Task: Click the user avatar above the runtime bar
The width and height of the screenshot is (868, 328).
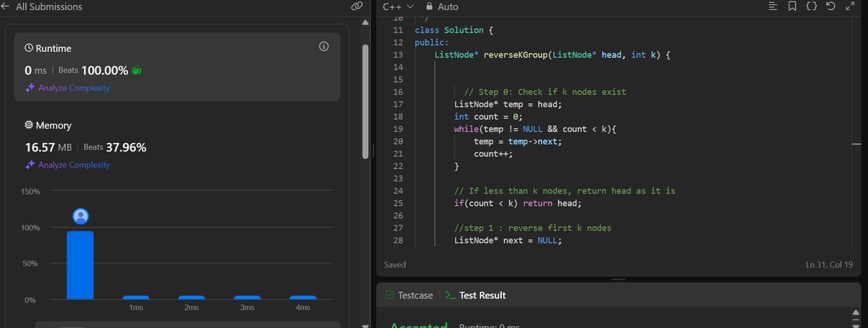Action: 81,216
